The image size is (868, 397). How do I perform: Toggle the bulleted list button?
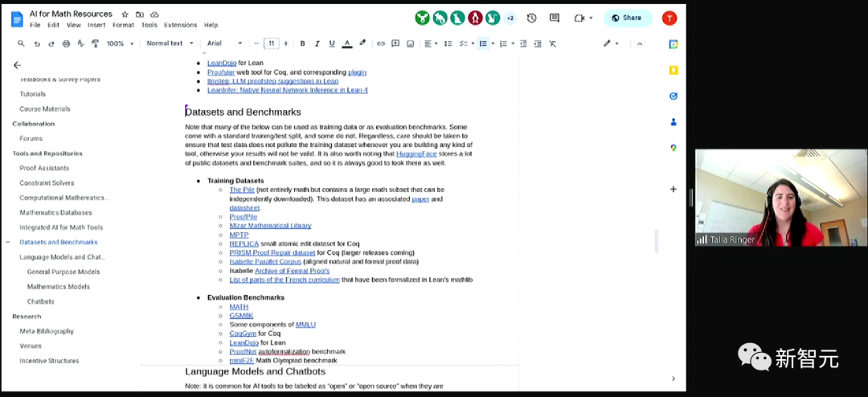[x=483, y=43]
